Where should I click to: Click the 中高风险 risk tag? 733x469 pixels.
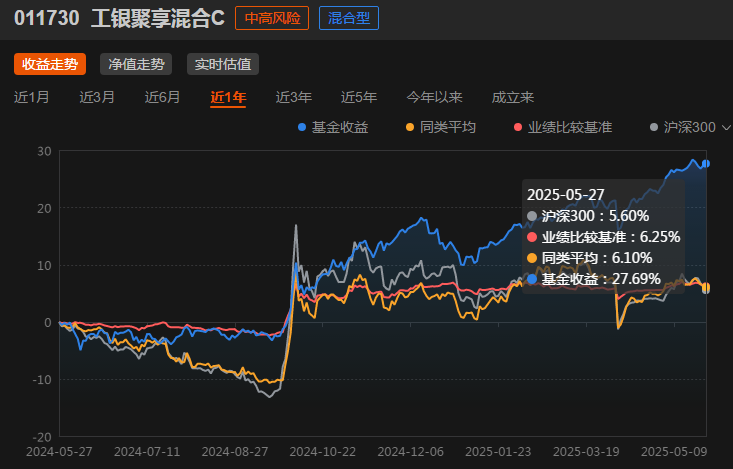coord(272,18)
